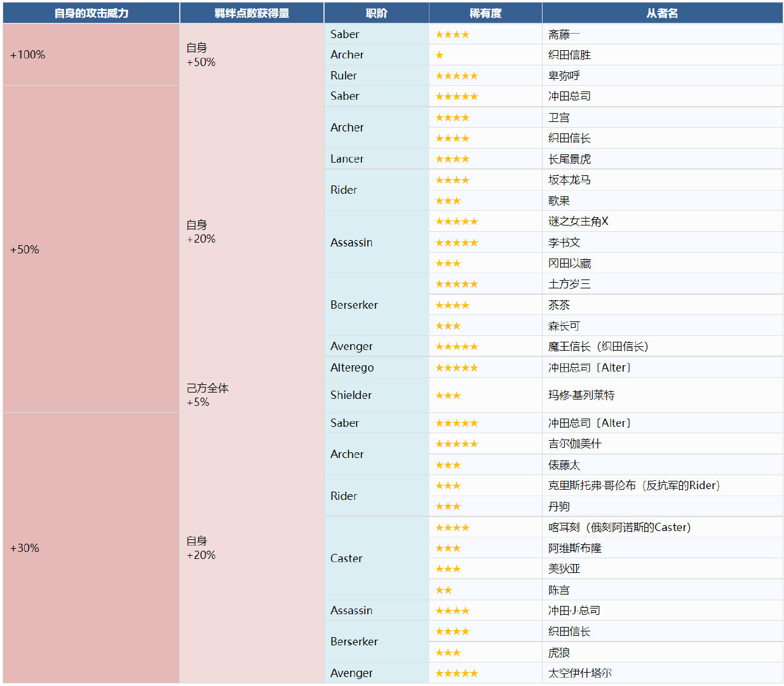
Task: Click the 己方全体 +5% bond cell
Action: [252, 395]
